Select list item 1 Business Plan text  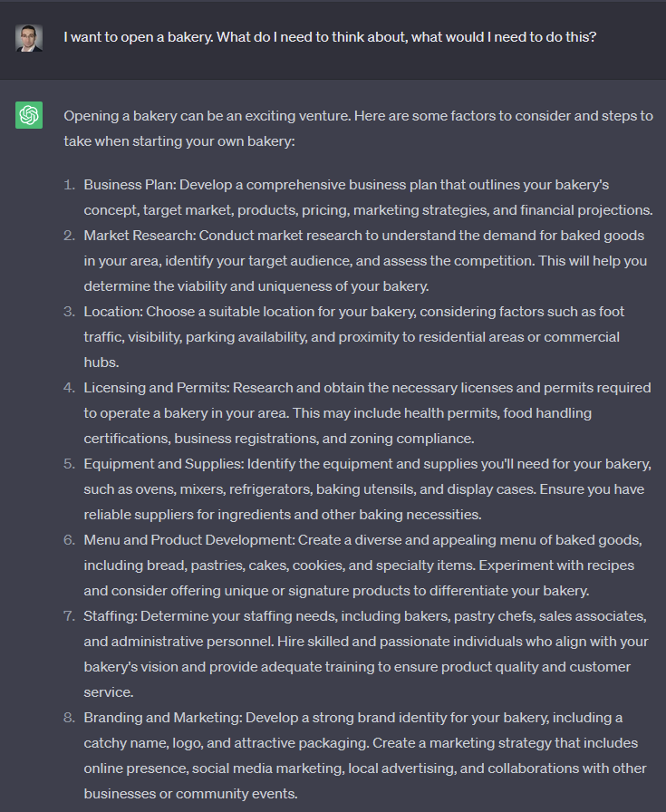(368, 198)
